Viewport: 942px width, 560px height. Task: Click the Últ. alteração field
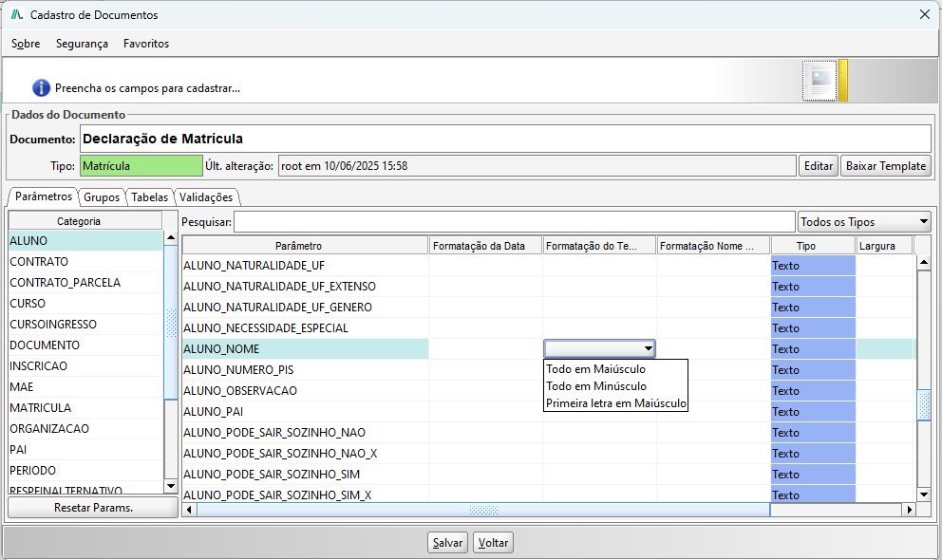point(537,166)
